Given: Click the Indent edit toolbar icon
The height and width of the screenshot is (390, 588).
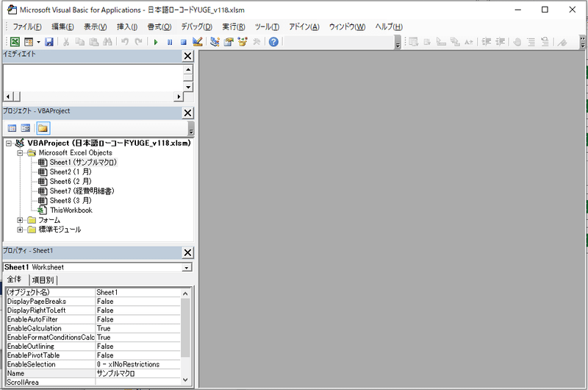Looking at the screenshot, I should click(x=487, y=42).
